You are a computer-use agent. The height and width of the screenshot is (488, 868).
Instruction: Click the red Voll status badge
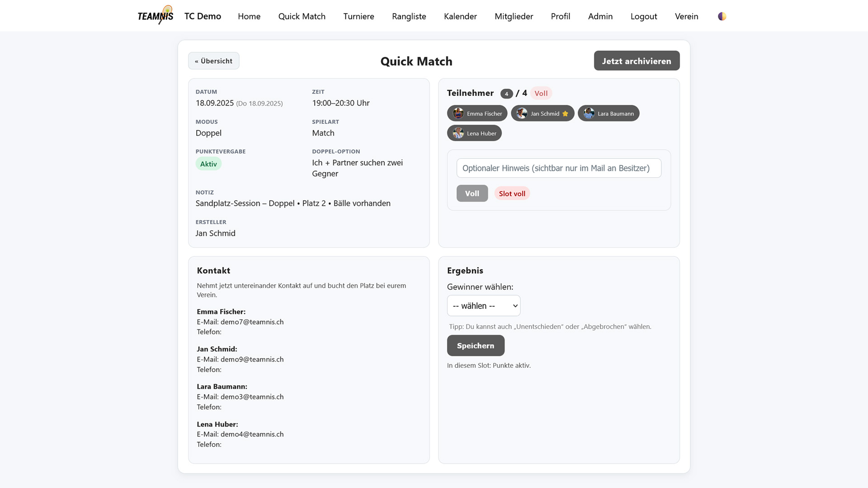tap(541, 93)
